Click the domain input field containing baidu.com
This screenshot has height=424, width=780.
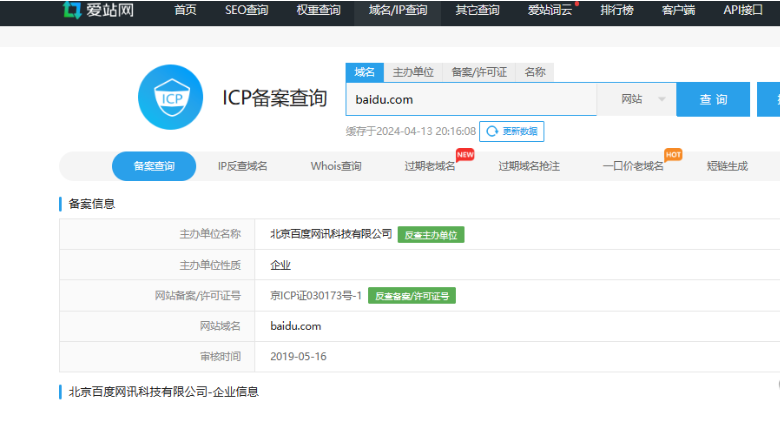point(471,100)
